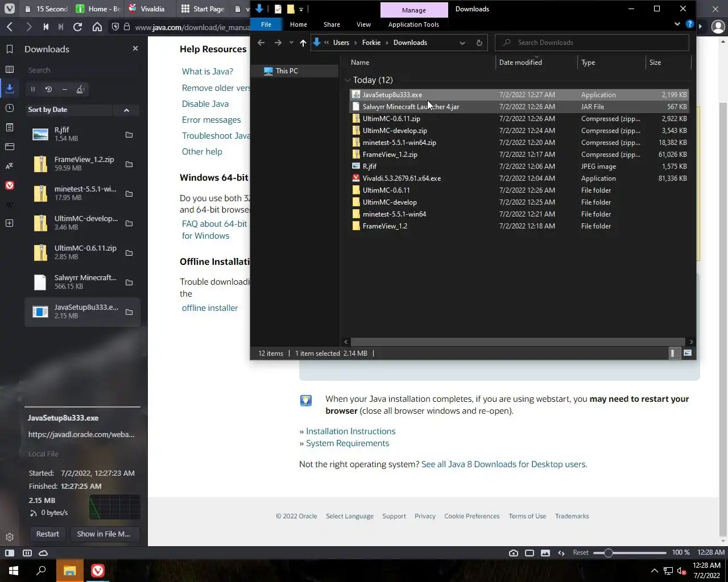
Task: Select the Manage contextual tab
Action: (414, 10)
